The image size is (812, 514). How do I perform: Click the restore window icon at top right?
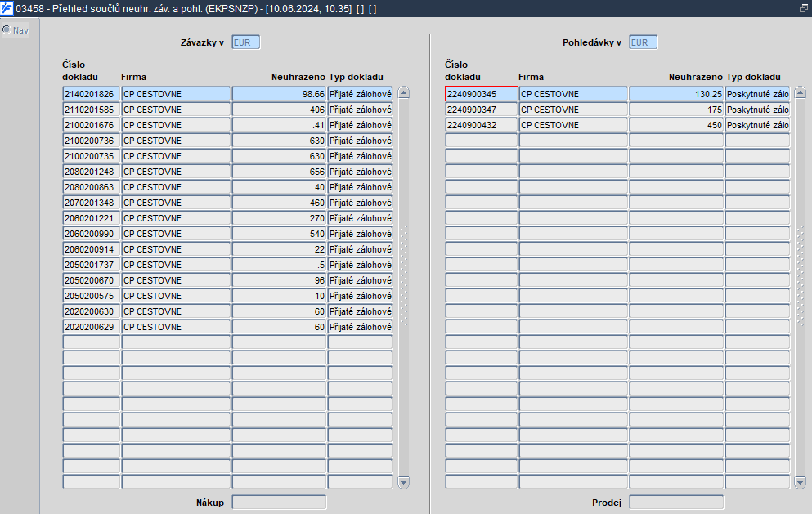point(803,8)
